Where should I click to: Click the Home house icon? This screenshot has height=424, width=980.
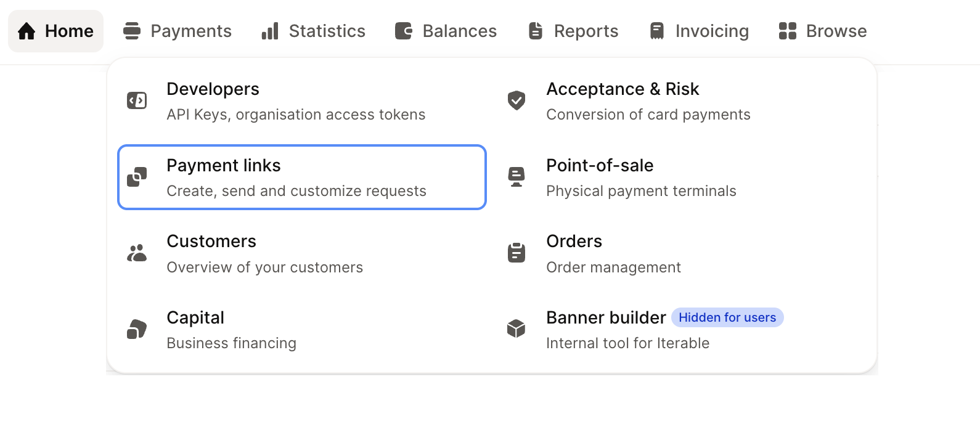click(27, 31)
